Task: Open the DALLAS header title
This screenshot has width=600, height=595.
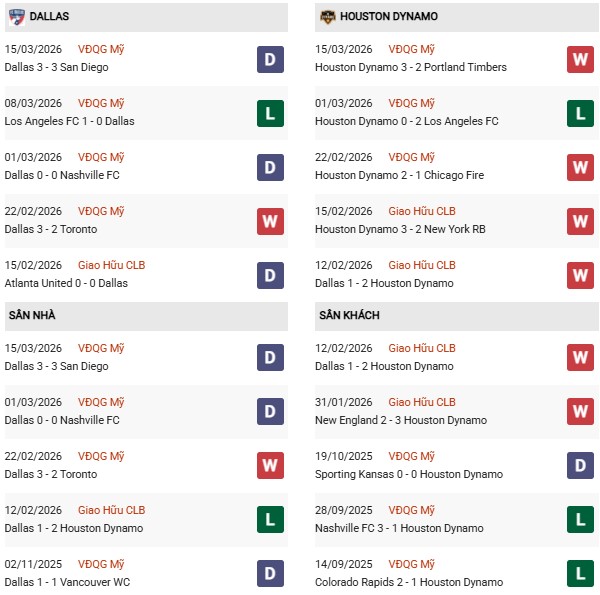Action: 49,17
